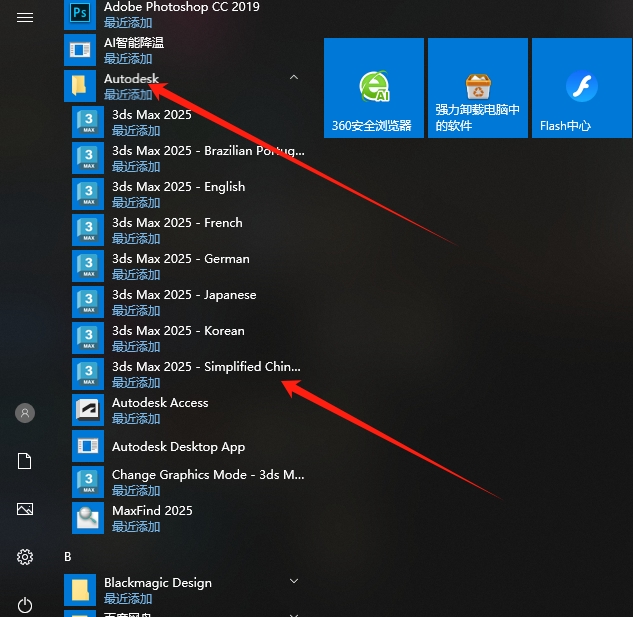
Task: Click the Autodesk folder icon
Action: point(80,86)
